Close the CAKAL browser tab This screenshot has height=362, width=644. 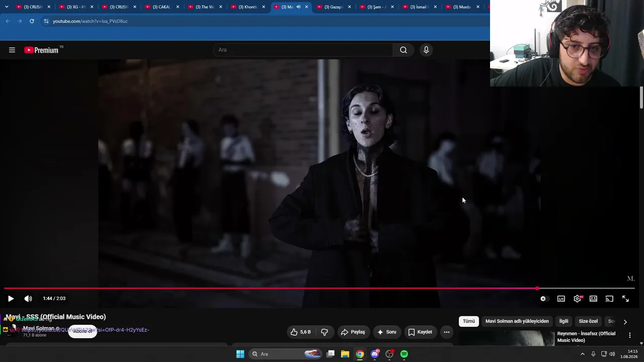178,7
